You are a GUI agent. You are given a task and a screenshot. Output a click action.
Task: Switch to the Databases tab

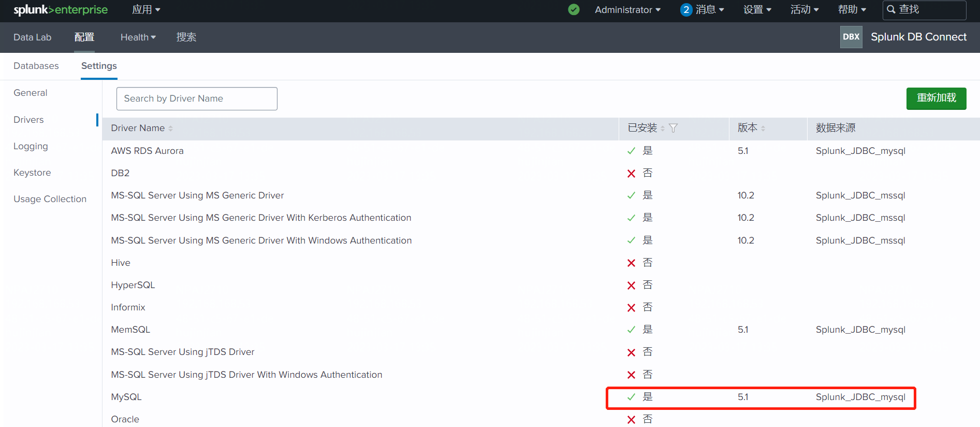click(36, 66)
